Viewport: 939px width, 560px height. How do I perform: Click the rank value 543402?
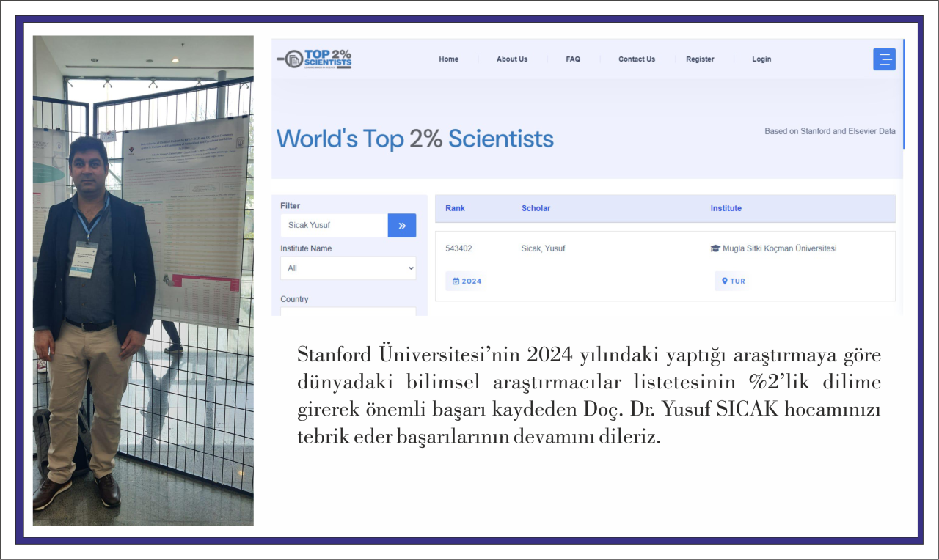point(458,248)
